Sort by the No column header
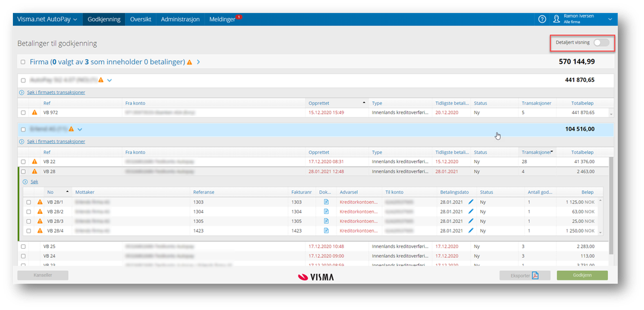Viewport: 644px width, 310px height. 57,192
